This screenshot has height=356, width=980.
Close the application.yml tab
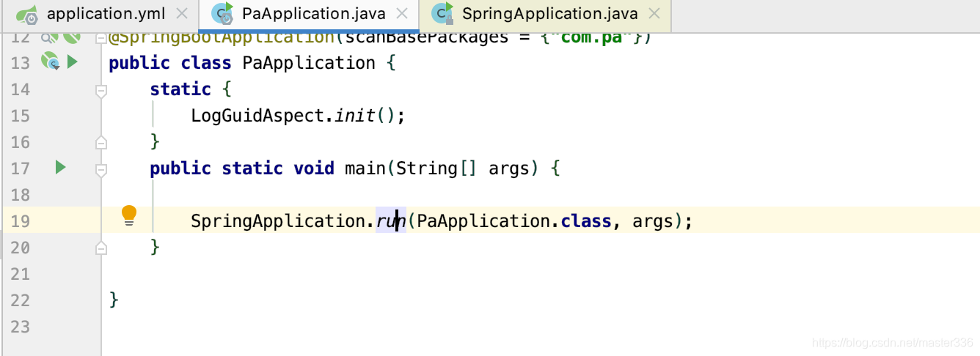coord(183,14)
